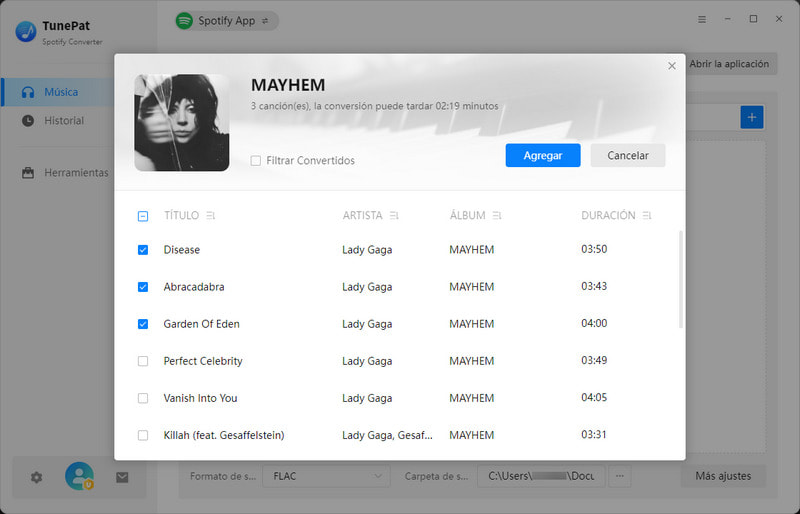This screenshot has height=514, width=800.
Task: Click Abrir la aplicación button
Action: 729,64
